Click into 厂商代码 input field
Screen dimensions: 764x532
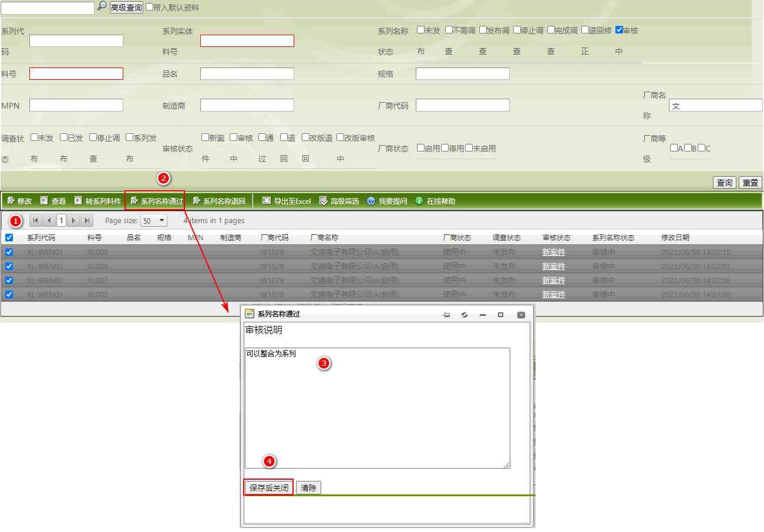click(463, 105)
